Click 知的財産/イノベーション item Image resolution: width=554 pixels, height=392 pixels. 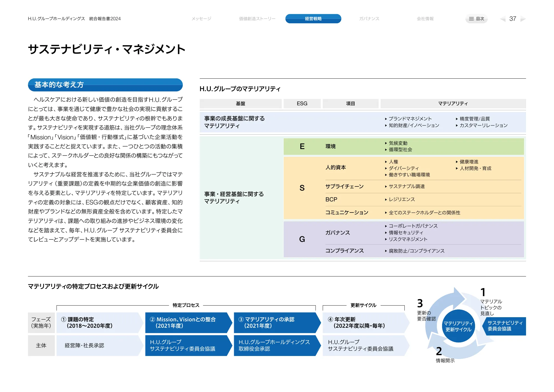tap(412, 125)
